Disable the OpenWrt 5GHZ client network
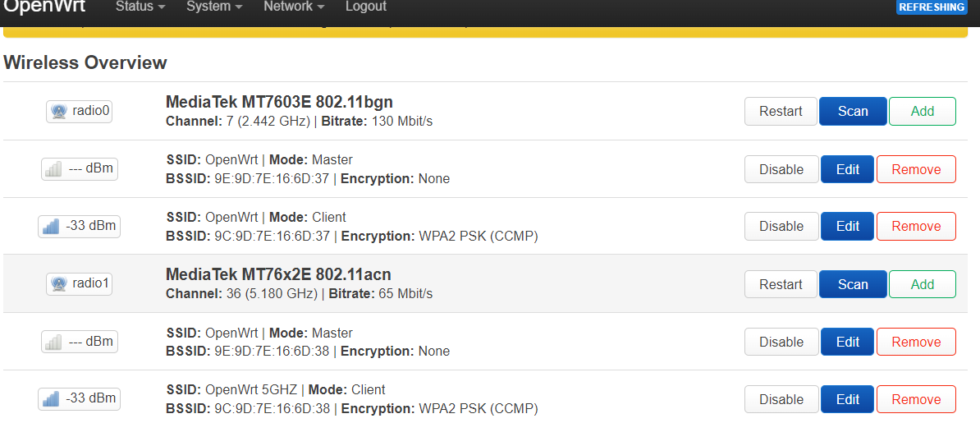 click(781, 399)
